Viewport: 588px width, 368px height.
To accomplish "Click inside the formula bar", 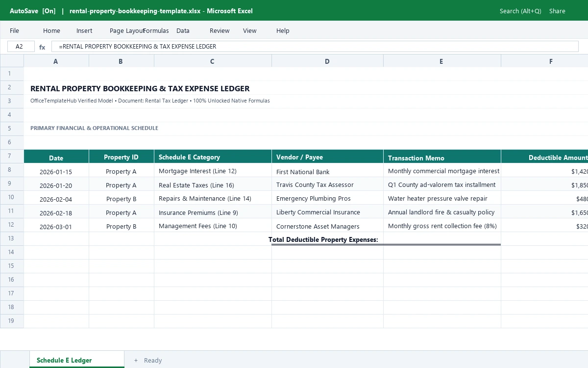I will pyautogui.click(x=315, y=47).
